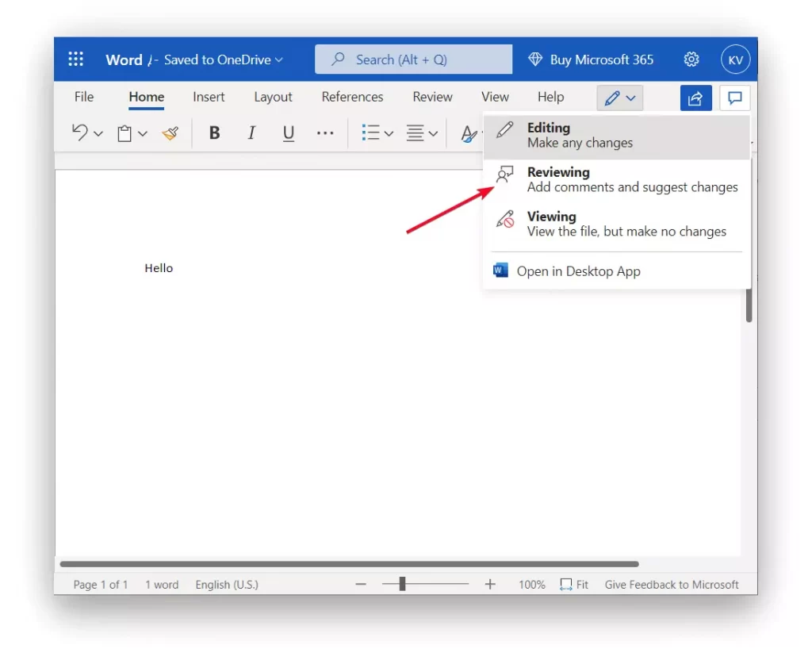
Task: Click the 1 word count
Action: coord(162,585)
